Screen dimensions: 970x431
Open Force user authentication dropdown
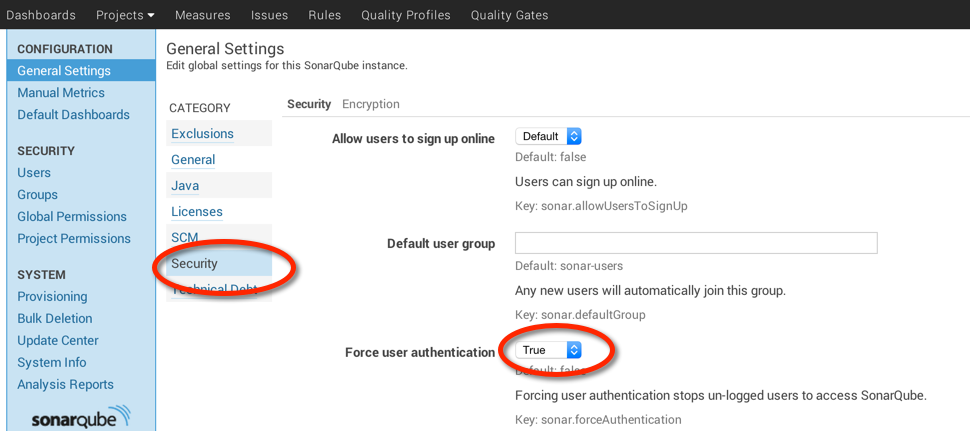click(x=548, y=350)
